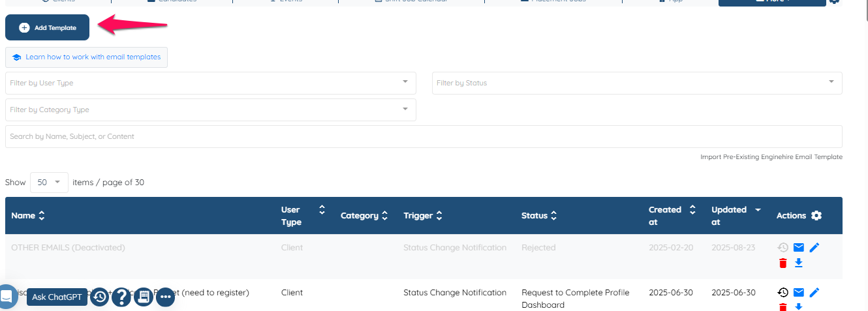Edit the 2025-06-30 template with pencil icon
868x311 pixels.
[x=814, y=293]
